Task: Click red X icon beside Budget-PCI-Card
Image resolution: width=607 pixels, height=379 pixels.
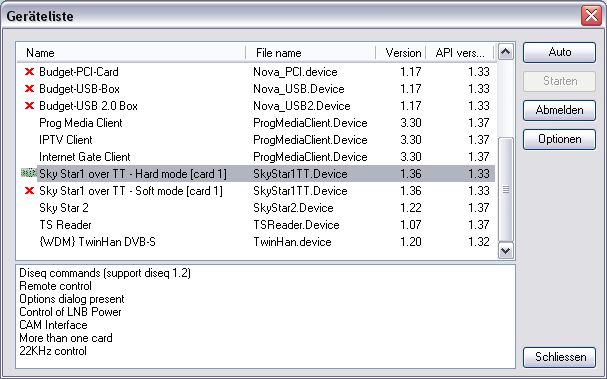Action: tap(29, 72)
